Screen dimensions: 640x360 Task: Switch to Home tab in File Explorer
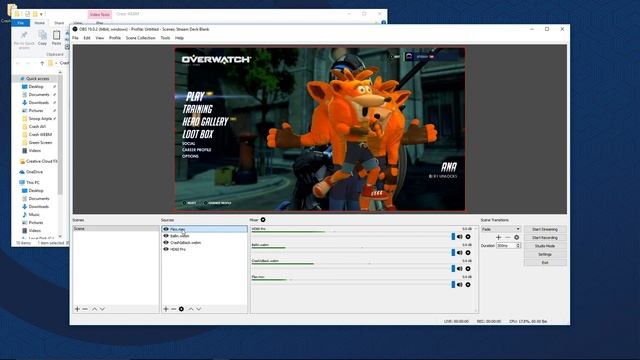click(40, 23)
